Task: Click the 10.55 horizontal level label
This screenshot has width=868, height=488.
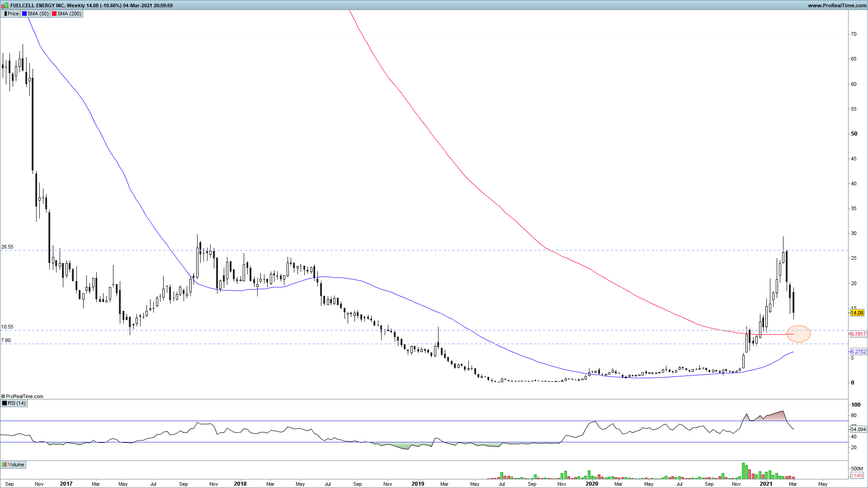Action: pos(7,327)
